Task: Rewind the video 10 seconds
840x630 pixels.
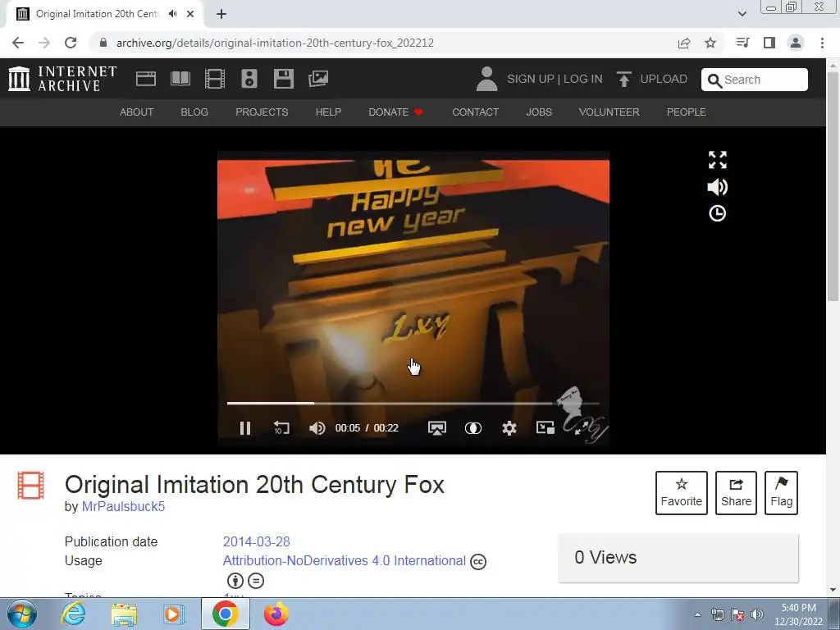Action: (281, 428)
